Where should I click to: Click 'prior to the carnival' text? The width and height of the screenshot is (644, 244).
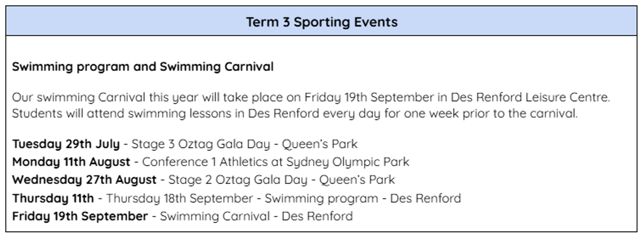coord(523,114)
